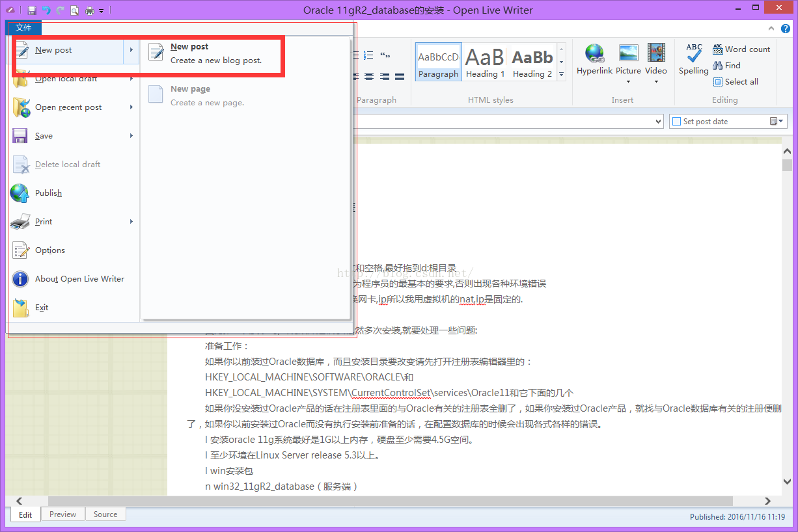This screenshot has width=798, height=532.
Task: Click the Exit icon in the file menu
Action: (x=20, y=308)
